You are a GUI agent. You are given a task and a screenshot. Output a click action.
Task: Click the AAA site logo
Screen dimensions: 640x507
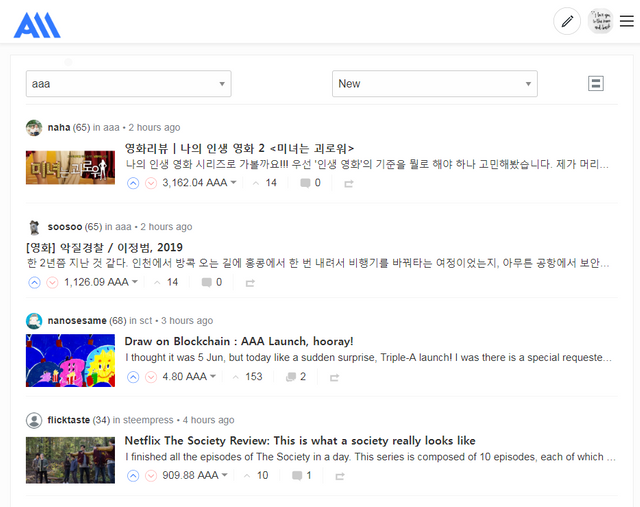37,25
